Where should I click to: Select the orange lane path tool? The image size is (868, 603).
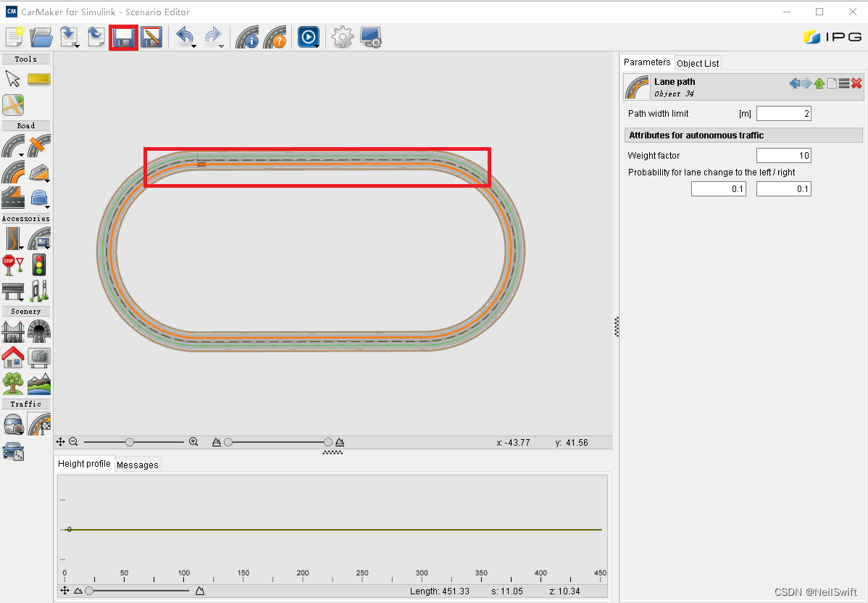click(x=13, y=172)
